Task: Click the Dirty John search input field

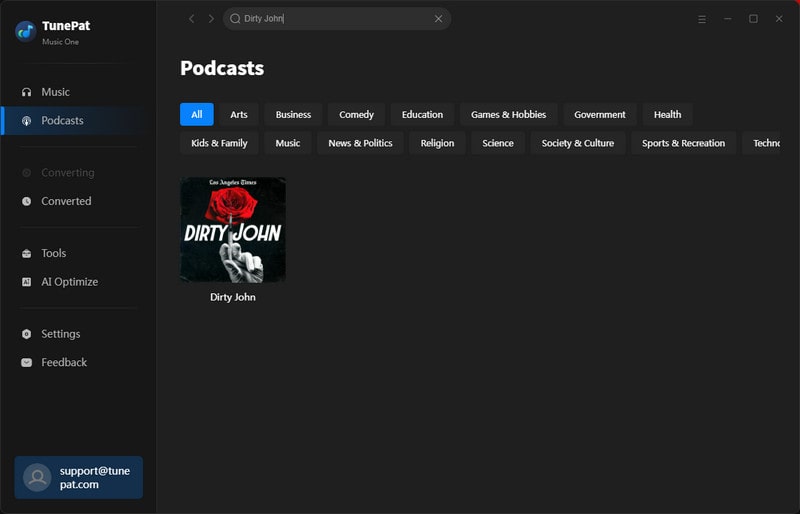Action: point(335,19)
